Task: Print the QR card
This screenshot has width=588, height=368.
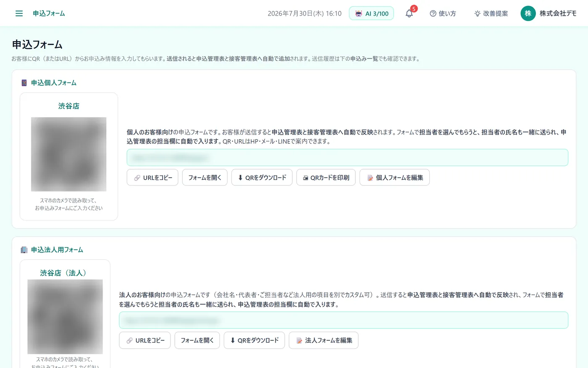Action: click(326, 177)
